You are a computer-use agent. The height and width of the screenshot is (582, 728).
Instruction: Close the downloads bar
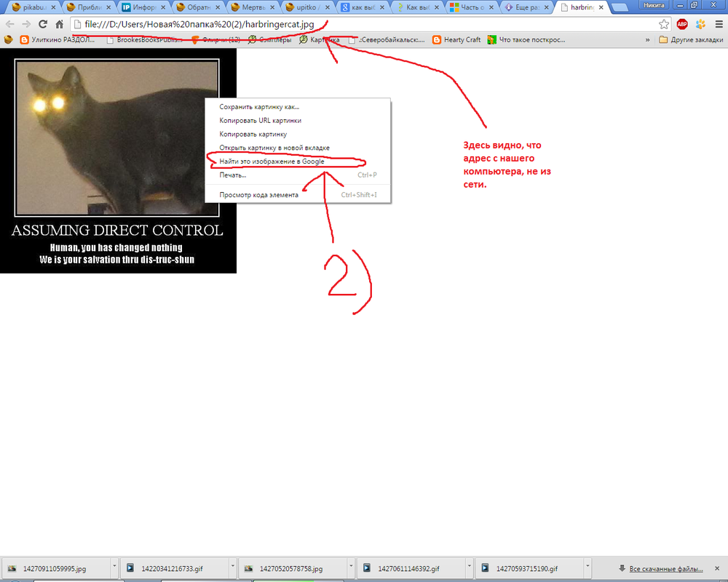[717, 568]
